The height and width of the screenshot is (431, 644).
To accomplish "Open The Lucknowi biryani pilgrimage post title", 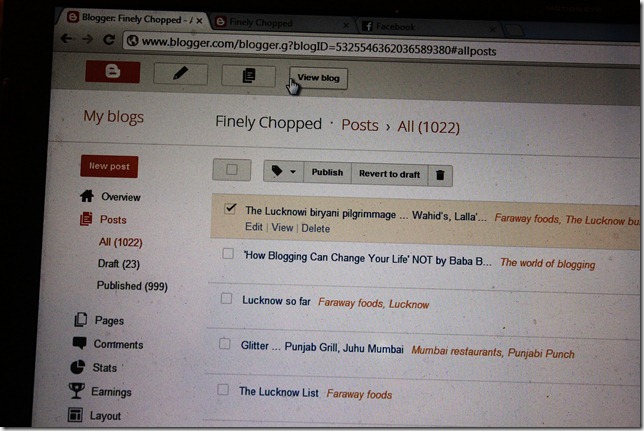I will pyautogui.click(x=366, y=214).
